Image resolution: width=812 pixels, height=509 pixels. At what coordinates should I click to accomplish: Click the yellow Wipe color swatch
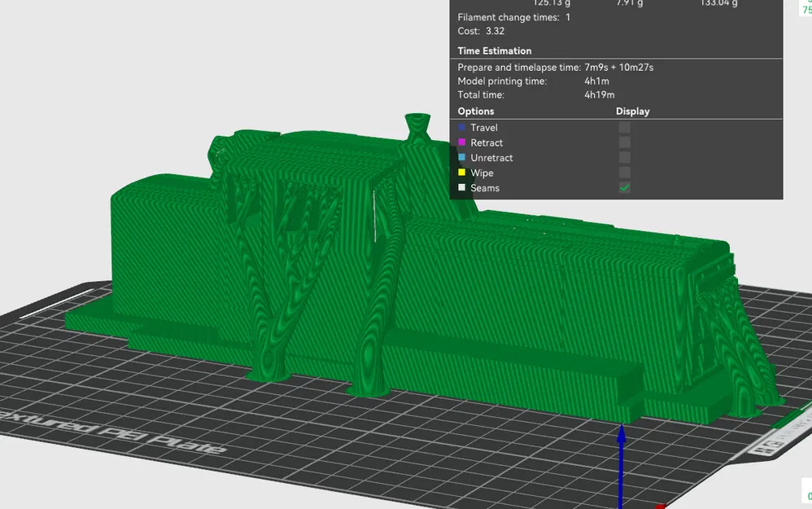tap(462, 173)
